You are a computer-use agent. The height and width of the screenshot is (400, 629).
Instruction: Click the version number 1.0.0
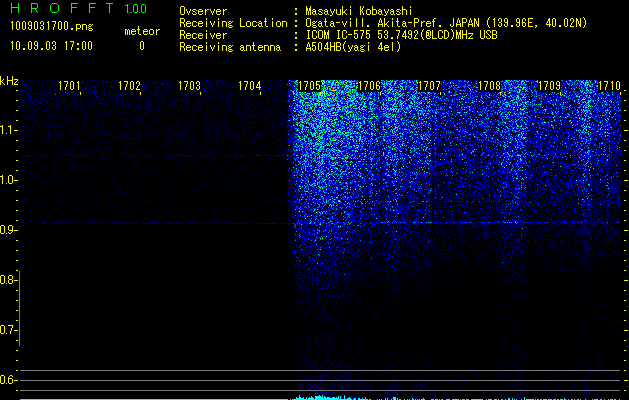136,9
